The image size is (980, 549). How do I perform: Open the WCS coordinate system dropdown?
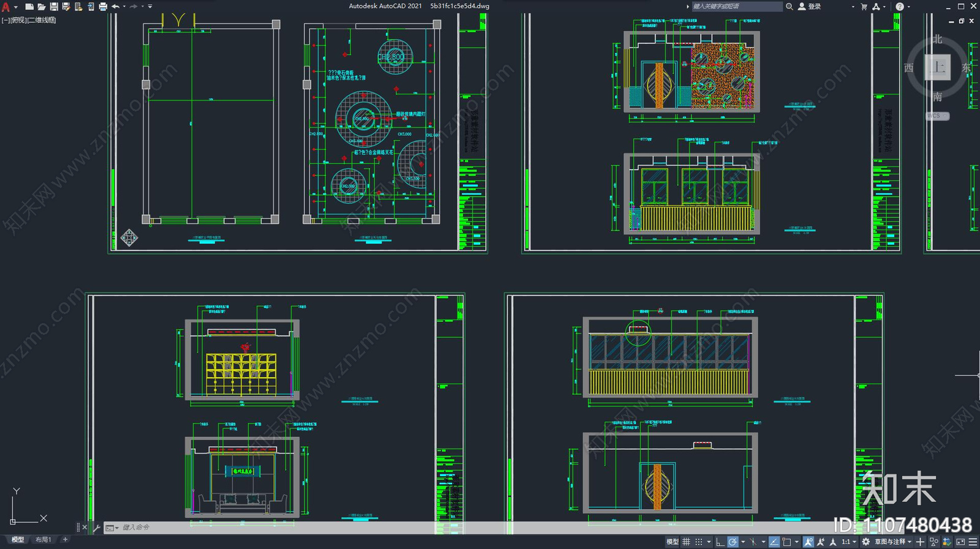coord(938,116)
